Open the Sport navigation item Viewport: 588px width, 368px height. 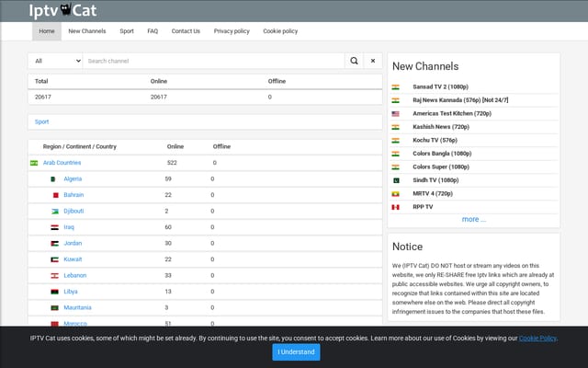click(x=127, y=31)
